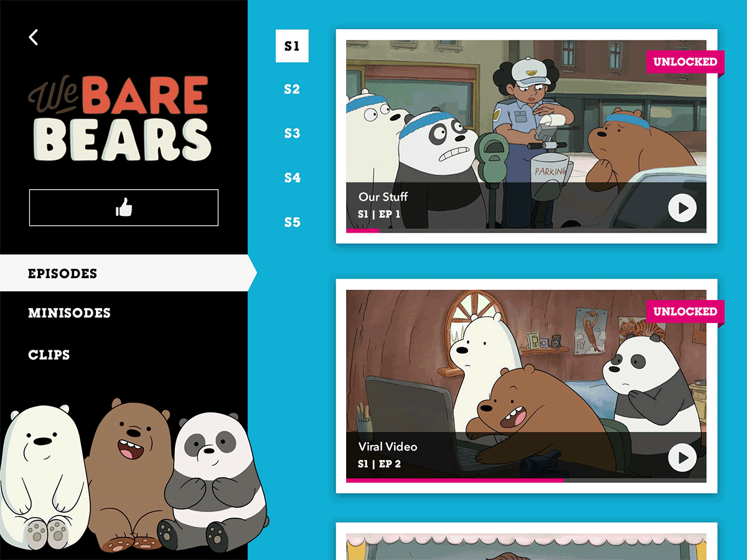The width and height of the screenshot is (747, 560).
Task: Click the "S1 | EP 2" label
Action: [x=379, y=464]
